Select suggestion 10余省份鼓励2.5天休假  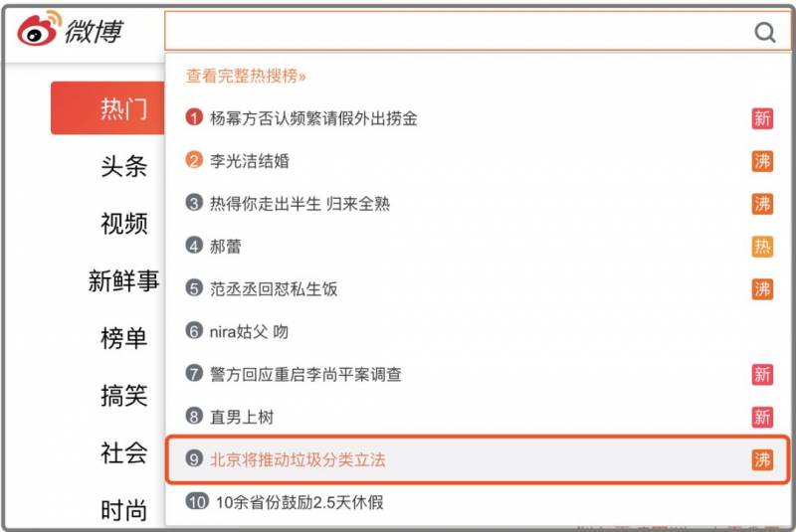point(298,503)
